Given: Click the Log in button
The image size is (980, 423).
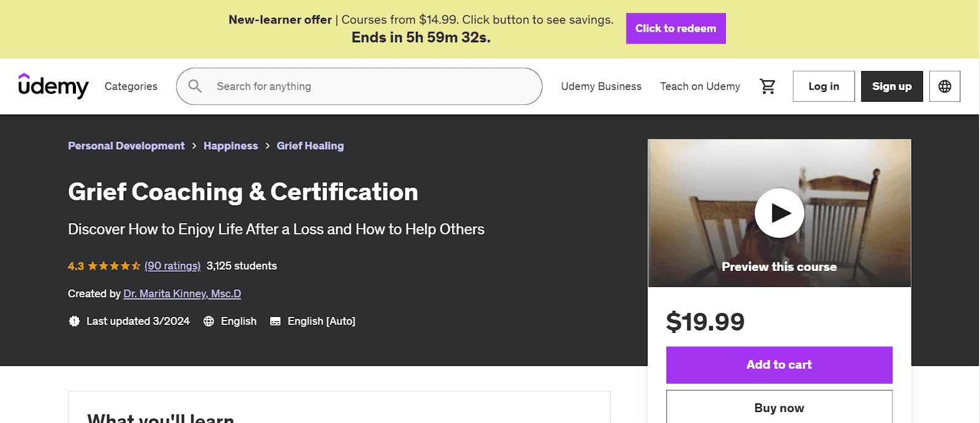Looking at the screenshot, I should point(823,86).
